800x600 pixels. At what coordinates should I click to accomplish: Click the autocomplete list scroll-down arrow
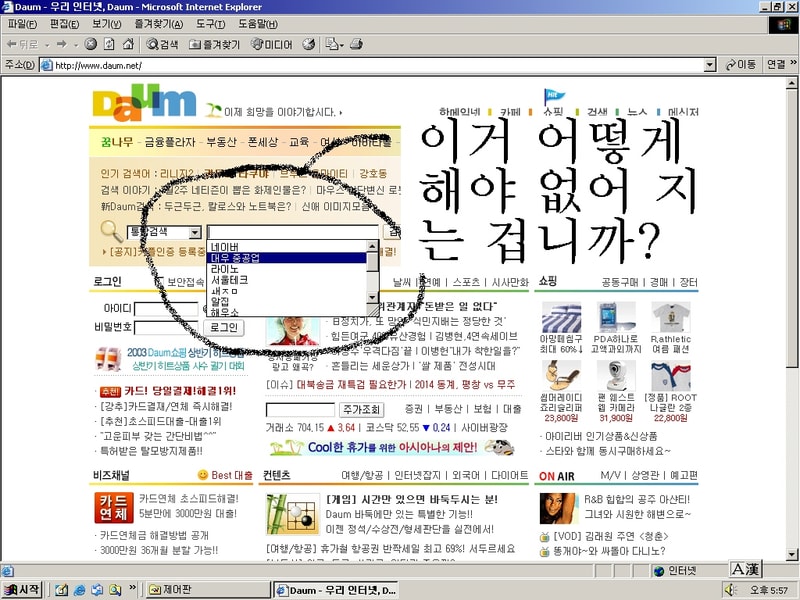tap(372, 296)
